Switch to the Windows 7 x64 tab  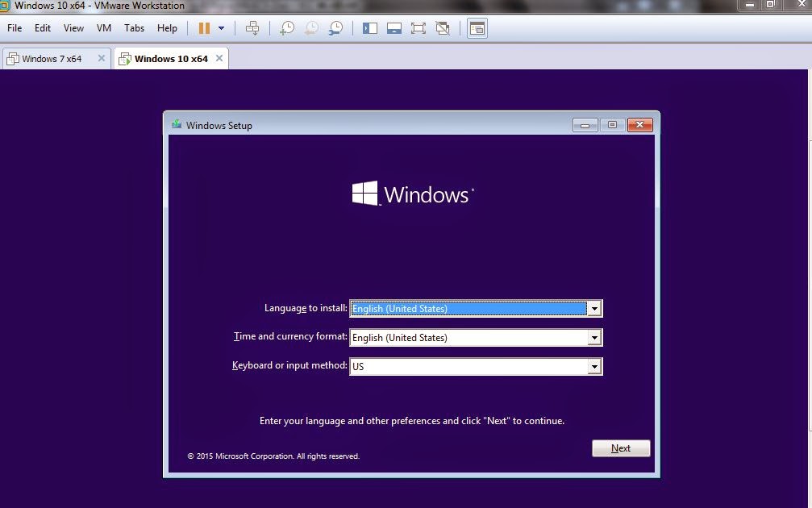click(x=52, y=57)
